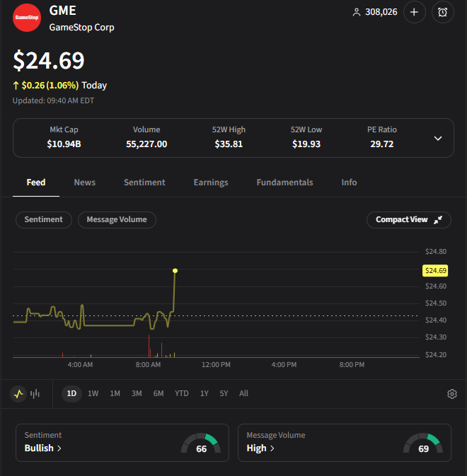Click the watchers person icon
The width and height of the screenshot is (467, 476).
(x=357, y=12)
